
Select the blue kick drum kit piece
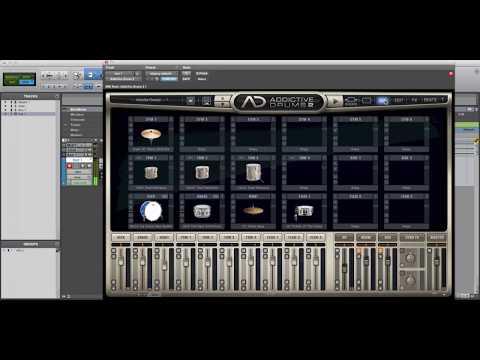click(151, 211)
